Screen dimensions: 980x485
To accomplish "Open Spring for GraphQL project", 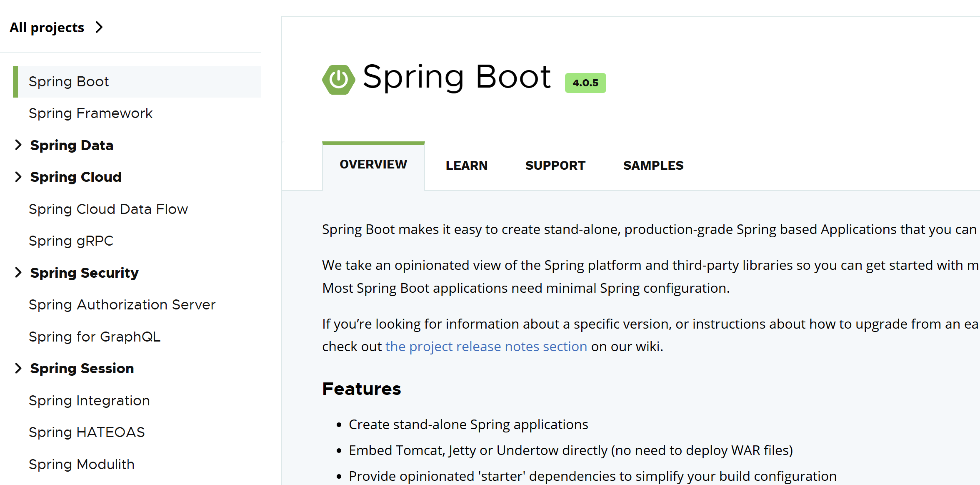I will (x=95, y=337).
